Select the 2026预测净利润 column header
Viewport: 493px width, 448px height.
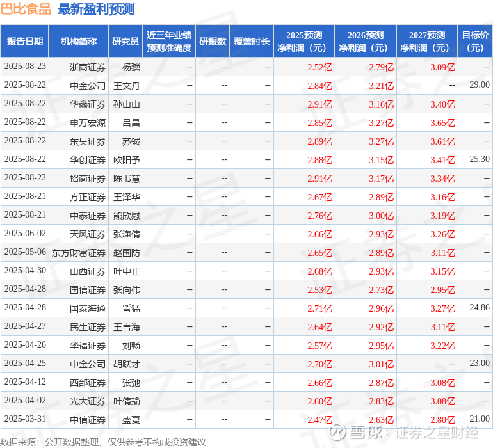click(x=366, y=41)
